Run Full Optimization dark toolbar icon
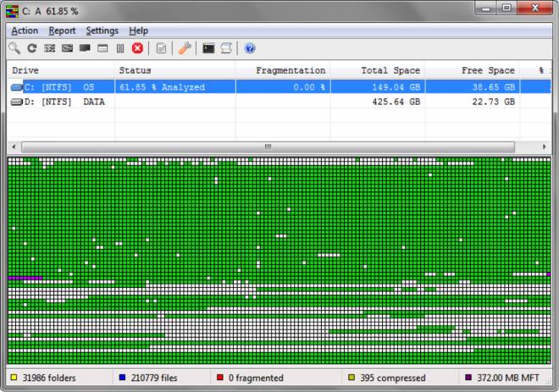Viewport: 559px width, 392px height. (x=85, y=48)
